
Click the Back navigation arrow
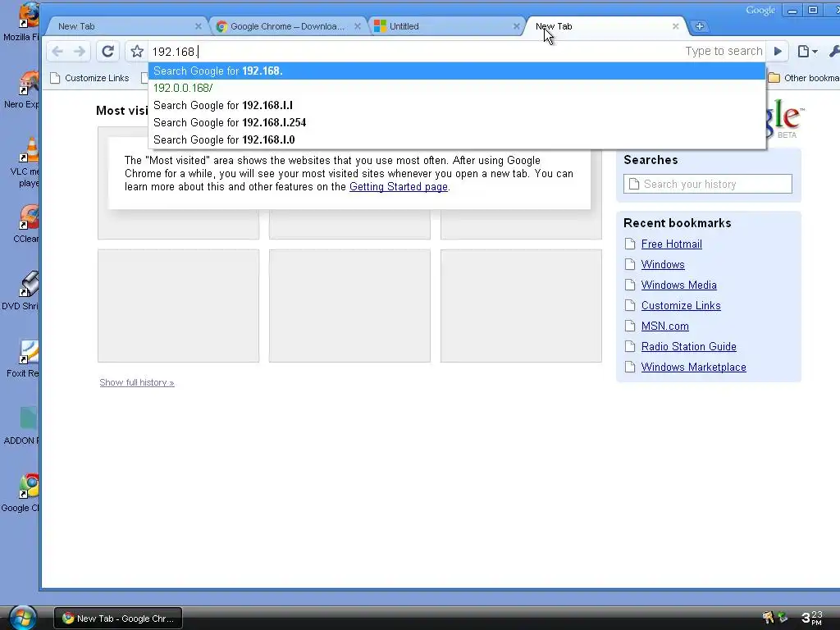click(x=58, y=52)
